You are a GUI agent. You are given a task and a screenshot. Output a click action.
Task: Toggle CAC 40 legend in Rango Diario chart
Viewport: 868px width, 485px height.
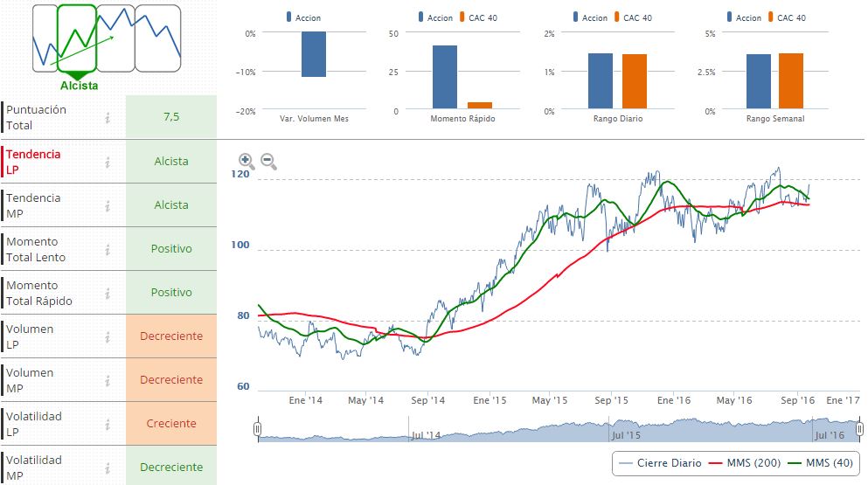tap(633, 17)
